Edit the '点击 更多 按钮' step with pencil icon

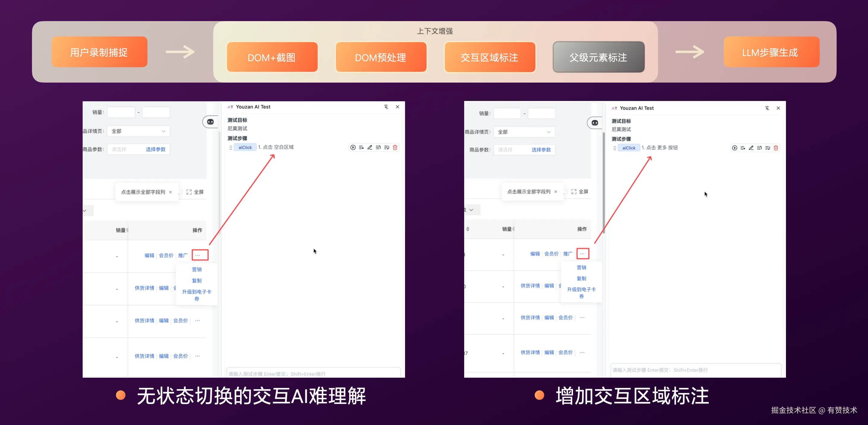pos(751,148)
